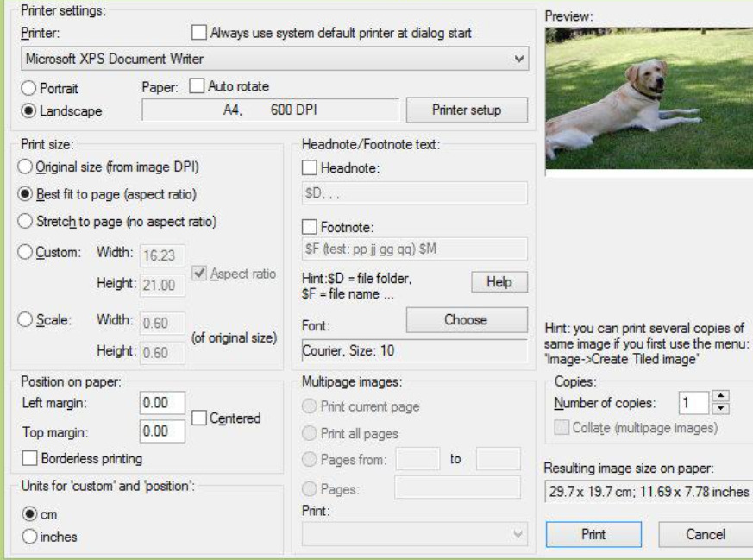Open the multipage Print dropdown

414,534
